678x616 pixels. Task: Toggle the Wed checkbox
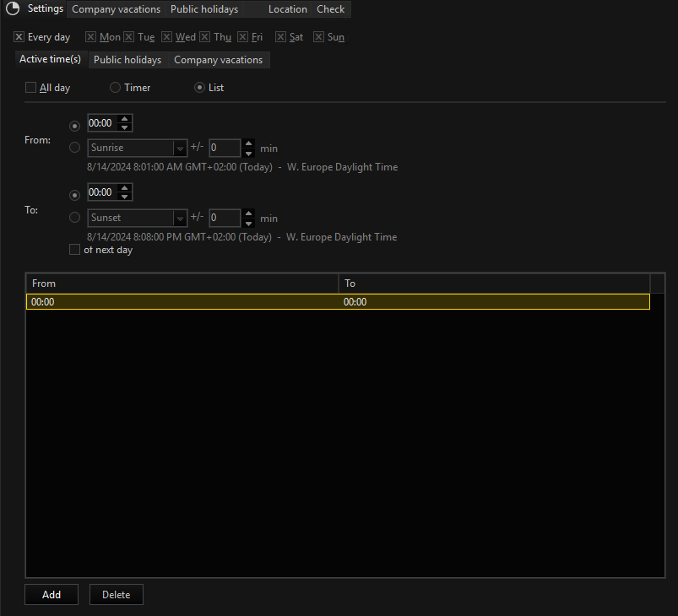tap(166, 37)
